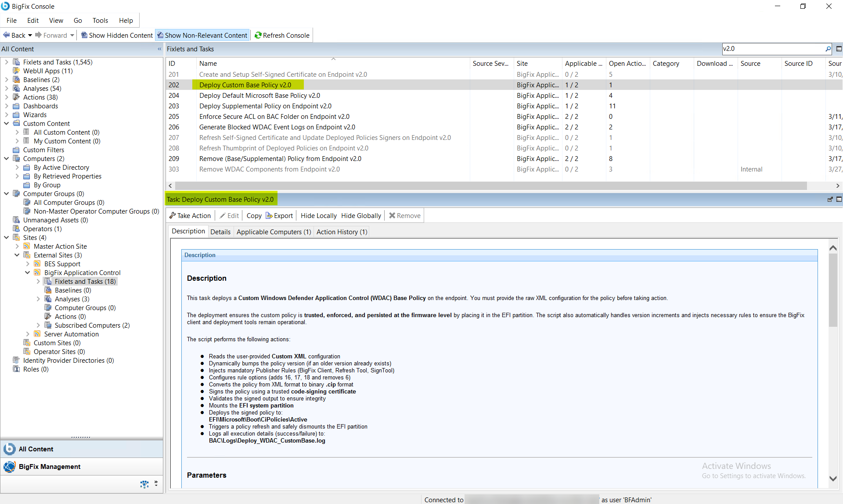Toggle Show Hidden Content
843x504 pixels.
(116, 35)
